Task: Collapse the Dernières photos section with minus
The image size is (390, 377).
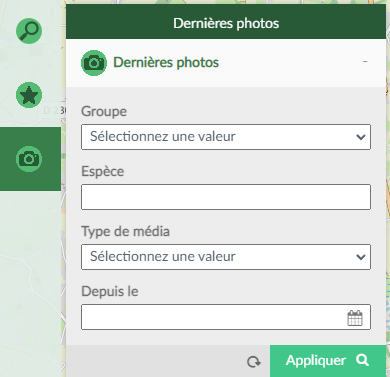Action: pyautogui.click(x=365, y=62)
